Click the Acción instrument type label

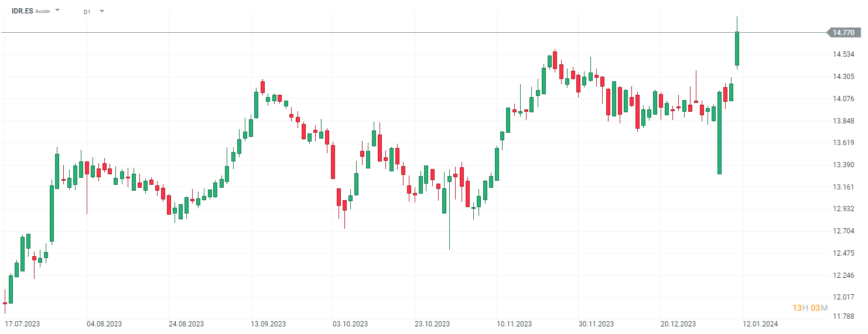click(x=43, y=12)
